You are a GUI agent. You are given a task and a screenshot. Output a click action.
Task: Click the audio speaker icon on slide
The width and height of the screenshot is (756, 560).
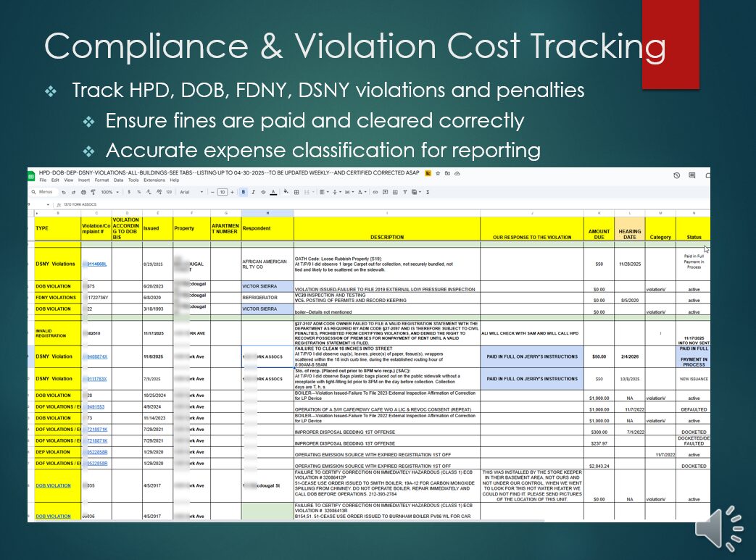(x=718, y=528)
